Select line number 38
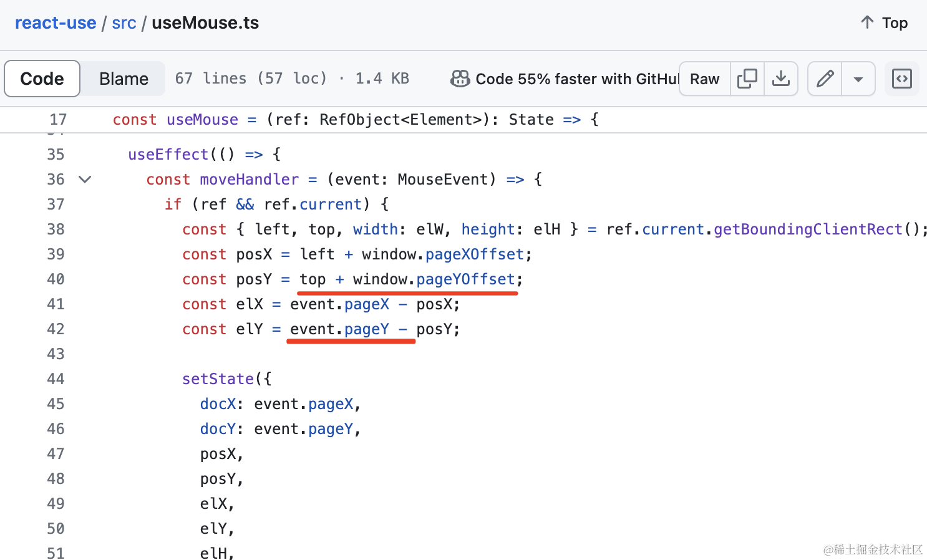 coord(56,229)
